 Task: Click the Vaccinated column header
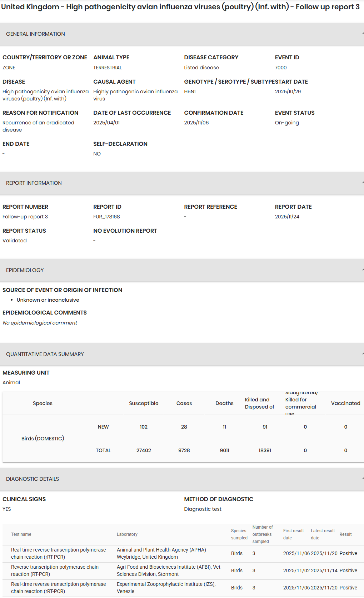point(345,403)
